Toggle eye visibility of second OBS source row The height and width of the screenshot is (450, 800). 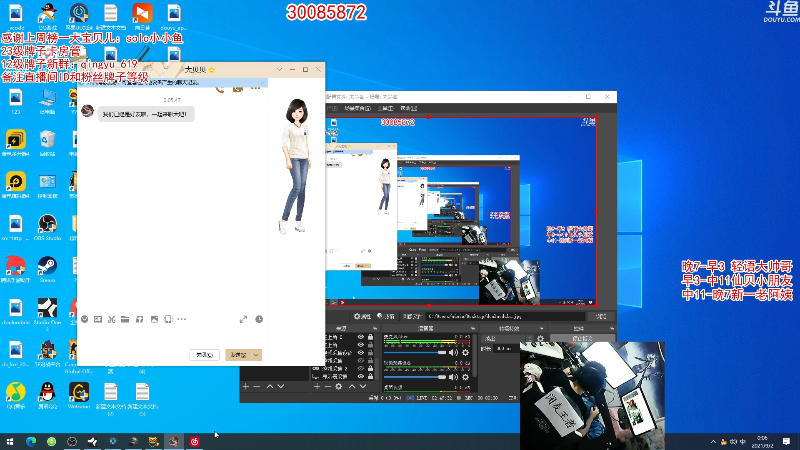[x=361, y=345]
